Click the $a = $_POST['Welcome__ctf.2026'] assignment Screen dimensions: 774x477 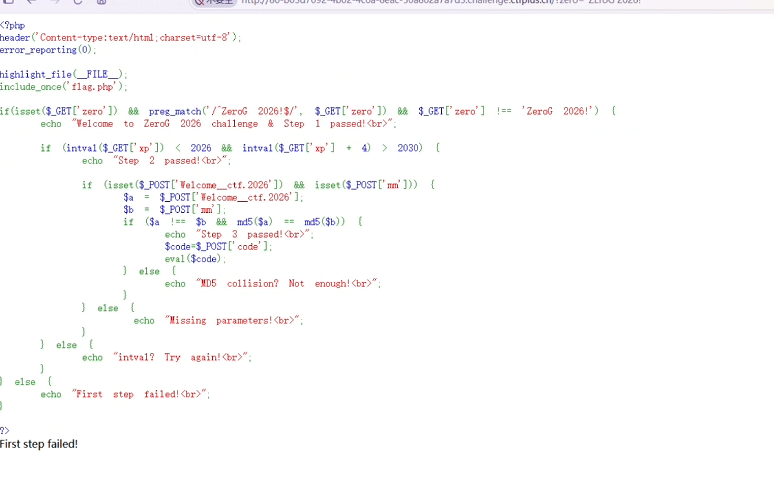(213, 198)
